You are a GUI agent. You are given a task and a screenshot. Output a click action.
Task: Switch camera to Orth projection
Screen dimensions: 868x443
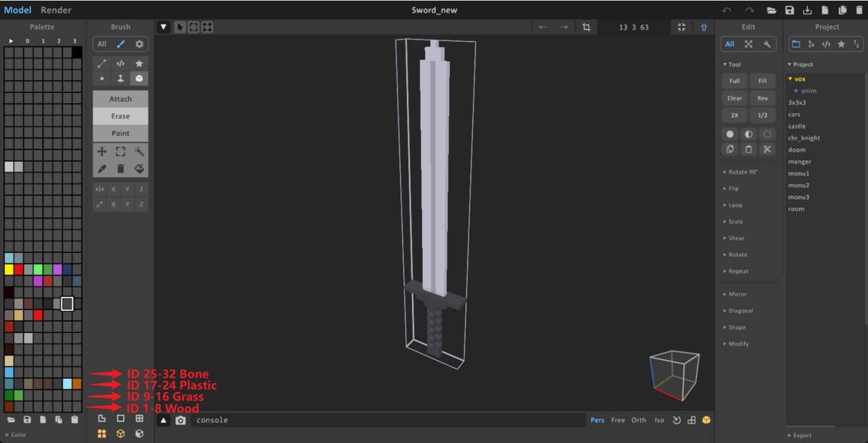pos(638,420)
